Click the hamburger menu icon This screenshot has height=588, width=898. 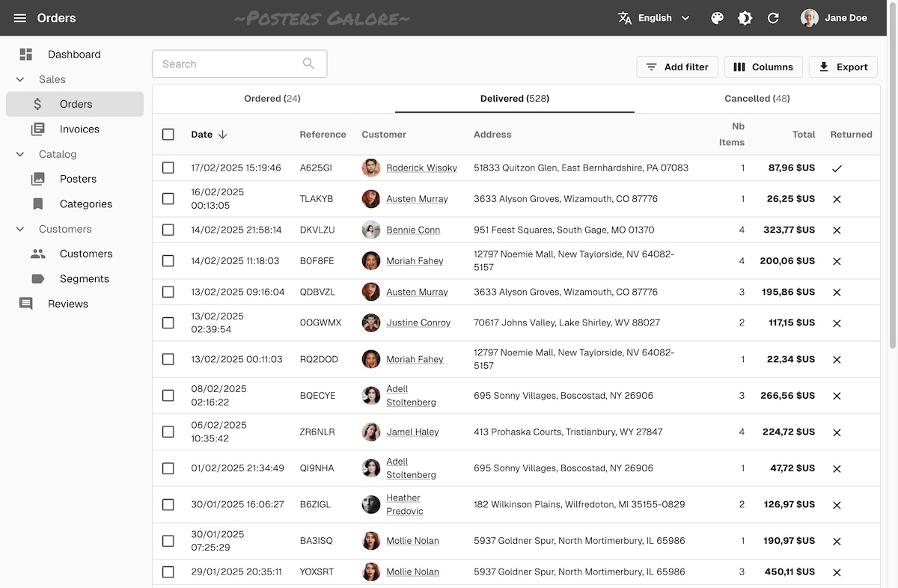pyautogui.click(x=20, y=18)
